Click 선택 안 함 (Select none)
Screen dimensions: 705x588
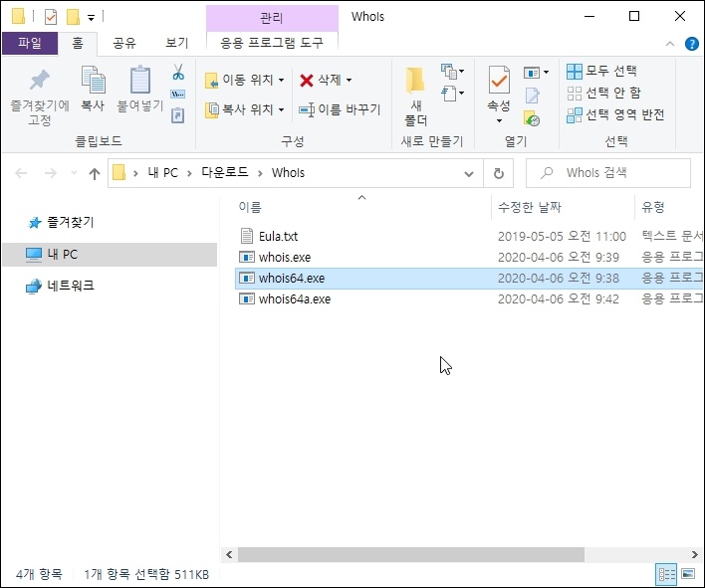click(603, 93)
